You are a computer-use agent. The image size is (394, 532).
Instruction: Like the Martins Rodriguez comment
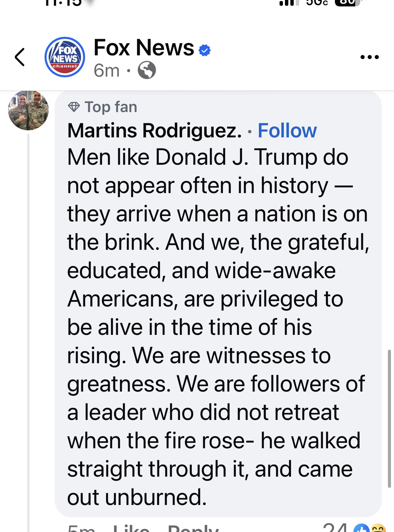click(x=131, y=529)
